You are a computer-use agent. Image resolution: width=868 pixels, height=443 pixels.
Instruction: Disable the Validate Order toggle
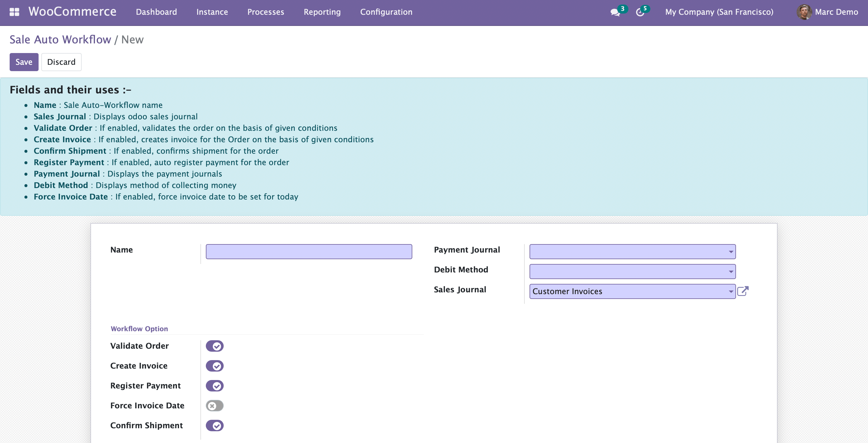tap(215, 346)
